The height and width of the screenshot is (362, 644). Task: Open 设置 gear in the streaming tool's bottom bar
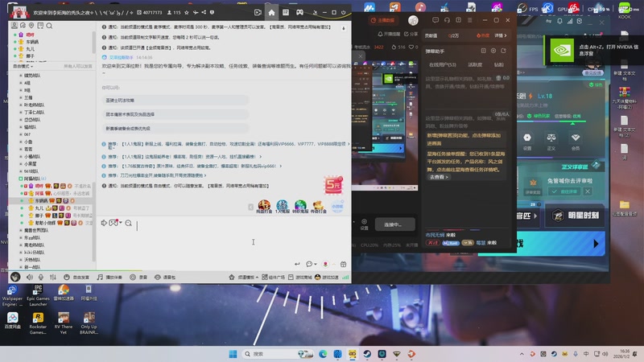365,224
